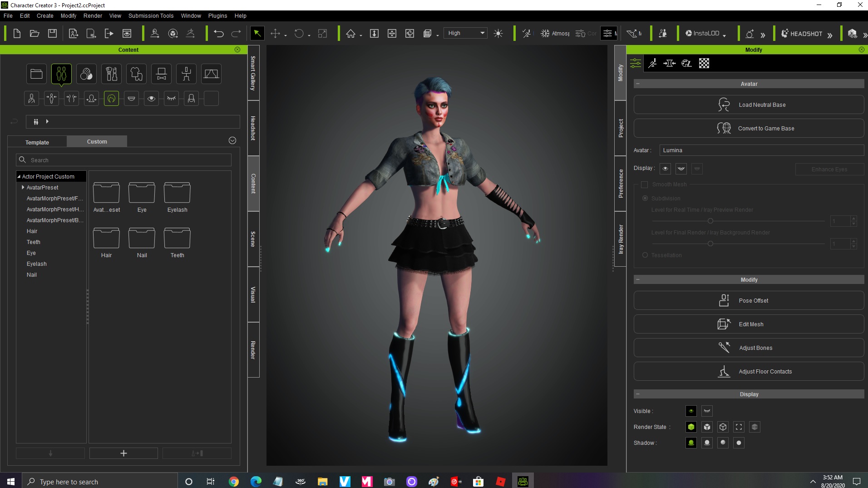This screenshot has height=488, width=868.
Task: Open Skin materials category icon
Action: coord(86,74)
